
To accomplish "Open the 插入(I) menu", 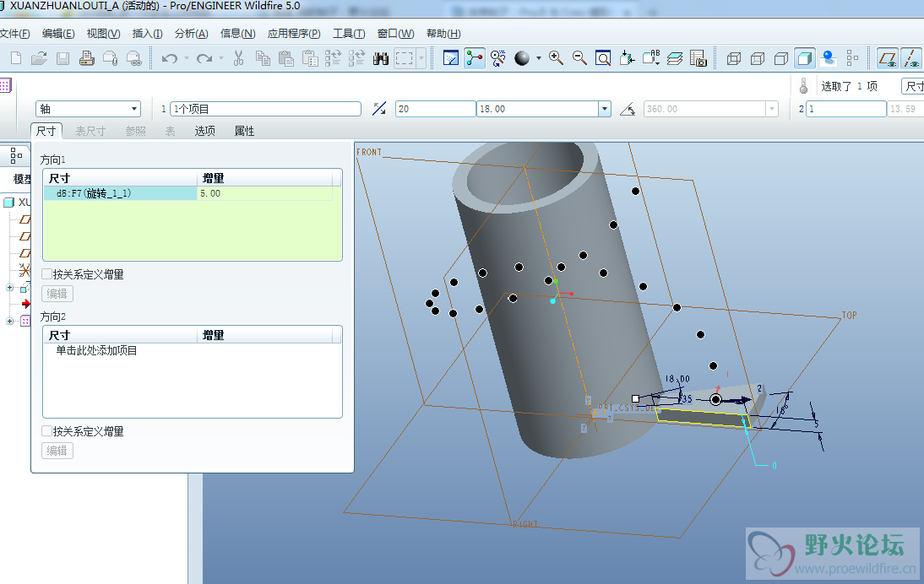I will [147, 34].
